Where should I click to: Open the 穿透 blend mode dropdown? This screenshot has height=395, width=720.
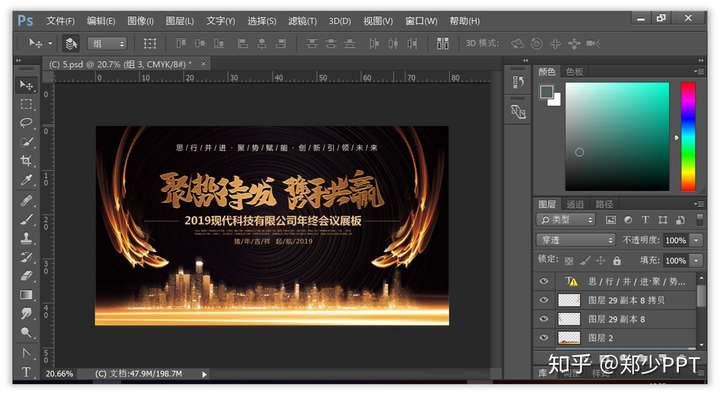pyautogui.click(x=576, y=240)
